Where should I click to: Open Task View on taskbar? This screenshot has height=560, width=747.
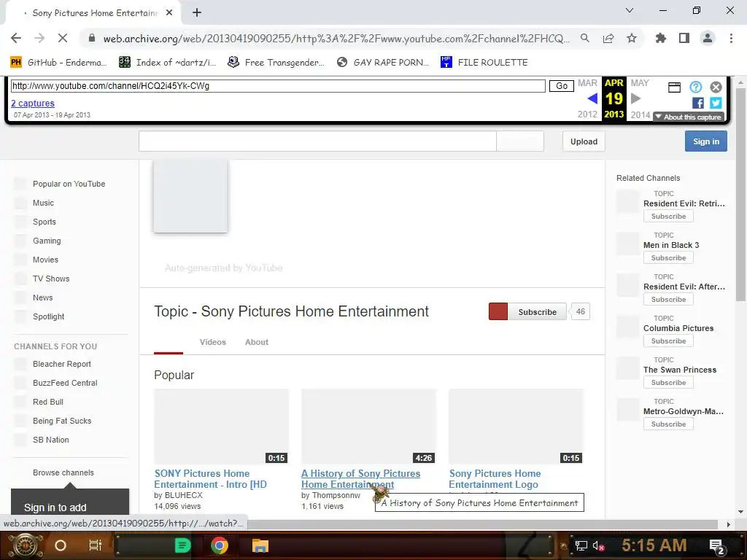click(96, 545)
